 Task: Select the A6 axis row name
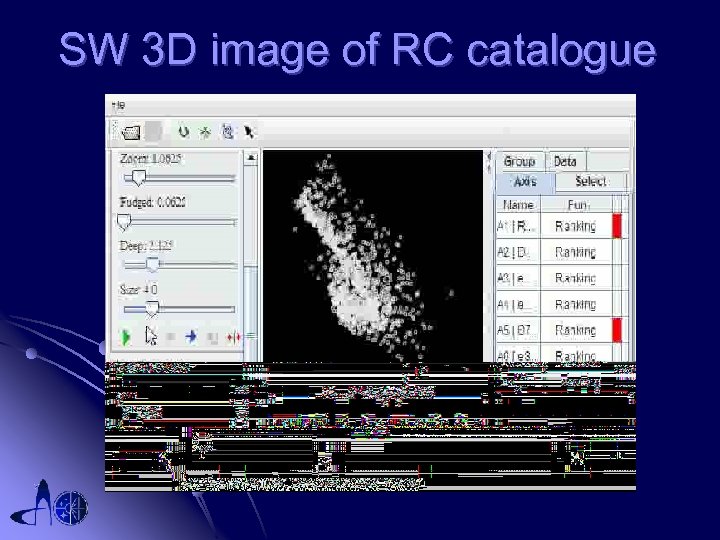pyautogui.click(x=518, y=354)
